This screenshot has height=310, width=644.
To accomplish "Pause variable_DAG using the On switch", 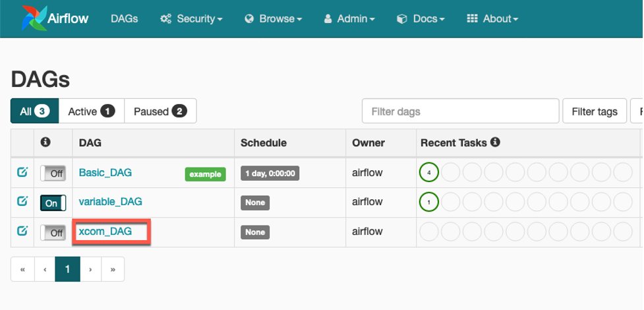I will [53, 203].
